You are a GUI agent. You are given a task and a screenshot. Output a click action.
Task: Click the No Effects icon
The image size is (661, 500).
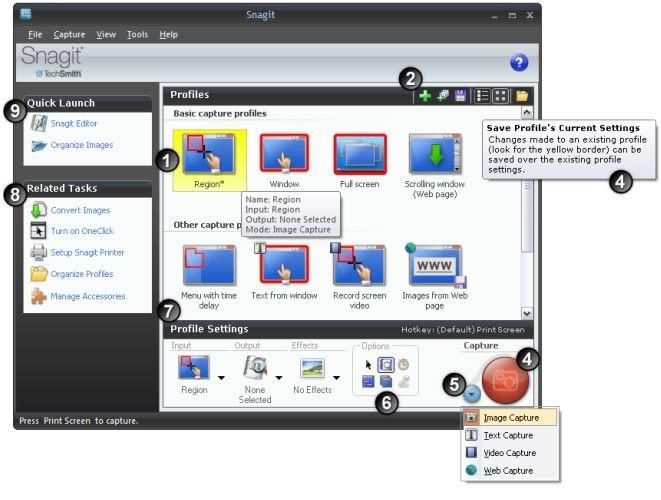[312, 368]
